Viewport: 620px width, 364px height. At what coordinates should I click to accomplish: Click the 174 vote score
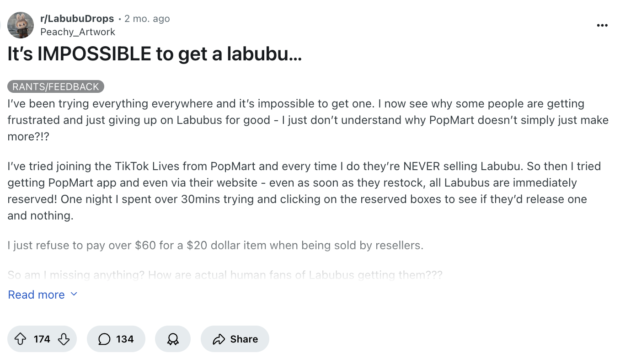(42, 339)
